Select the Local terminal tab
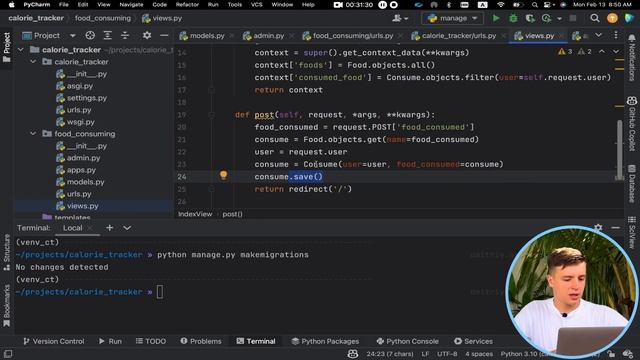This screenshot has width=640, height=360. (73, 228)
